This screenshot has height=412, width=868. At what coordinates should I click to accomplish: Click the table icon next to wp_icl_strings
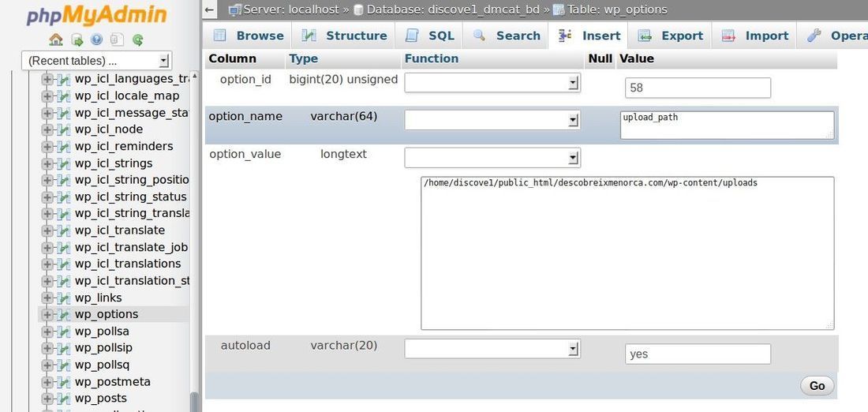[64, 163]
